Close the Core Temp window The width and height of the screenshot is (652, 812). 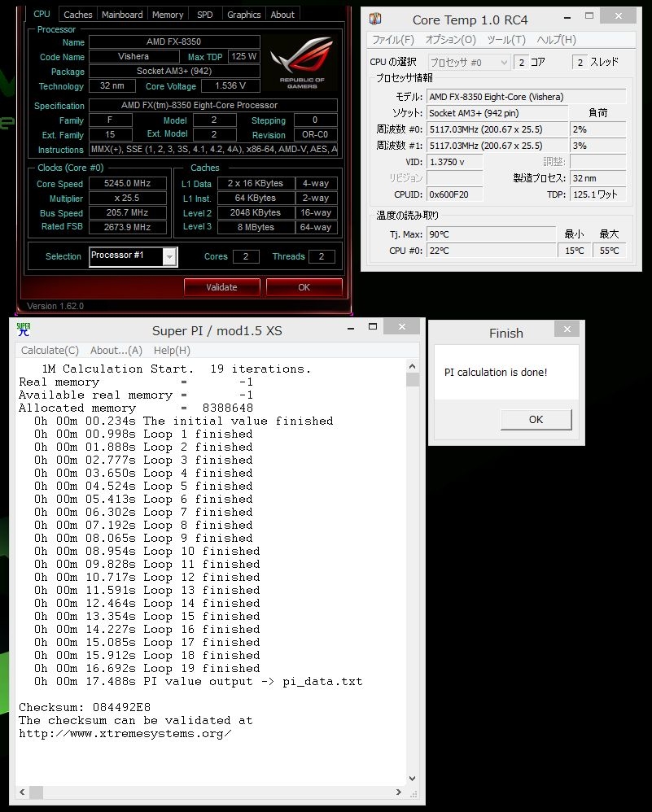(618, 16)
